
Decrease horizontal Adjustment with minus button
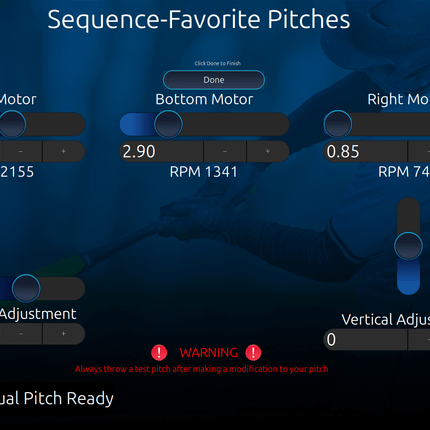[21, 334]
